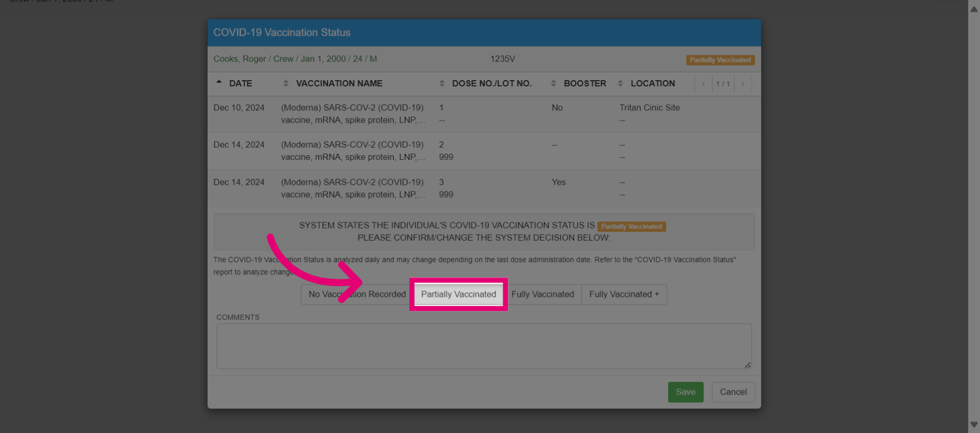Click booster value No for dose 1

[x=557, y=108]
